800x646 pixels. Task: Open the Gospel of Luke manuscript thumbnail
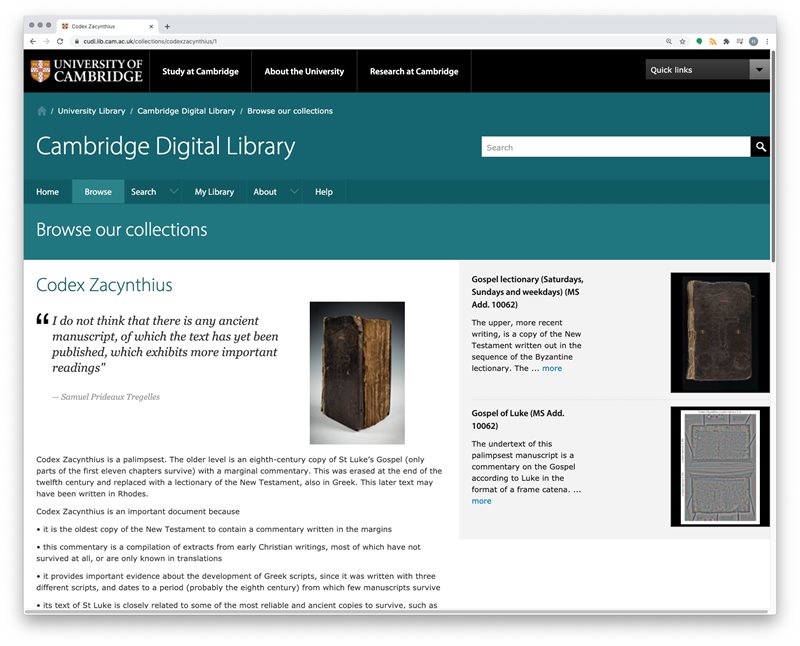[x=720, y=466]
